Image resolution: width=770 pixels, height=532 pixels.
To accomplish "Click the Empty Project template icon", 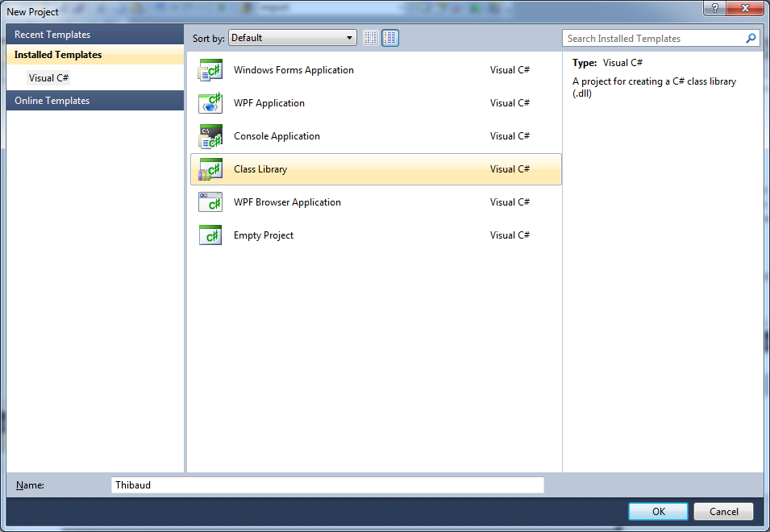I will pyautogui.click(x=210, y=235).
